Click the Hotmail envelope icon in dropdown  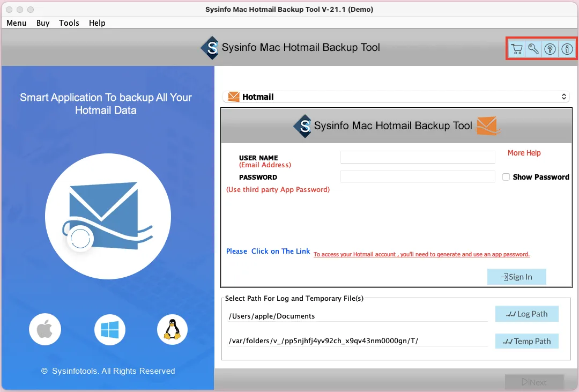click(234, 97)
